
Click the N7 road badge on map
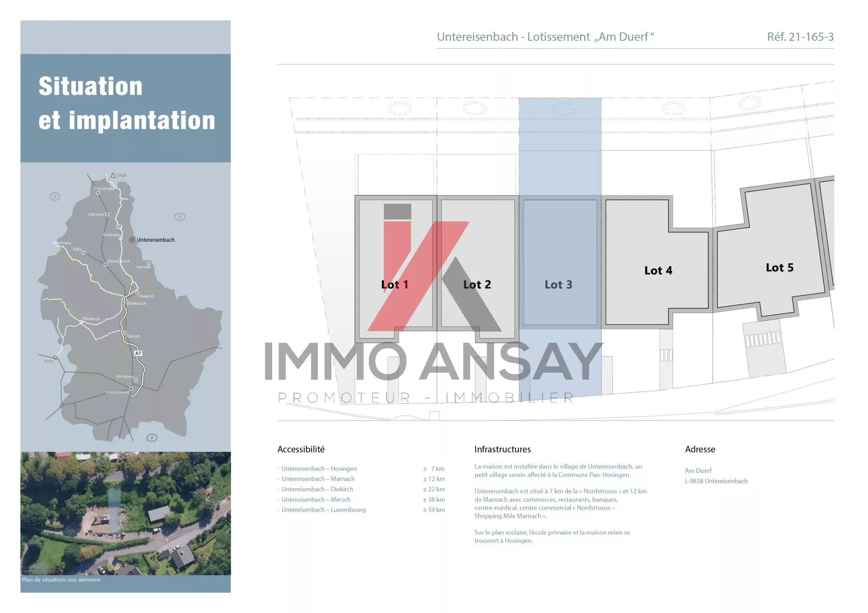tap(119, 227)
